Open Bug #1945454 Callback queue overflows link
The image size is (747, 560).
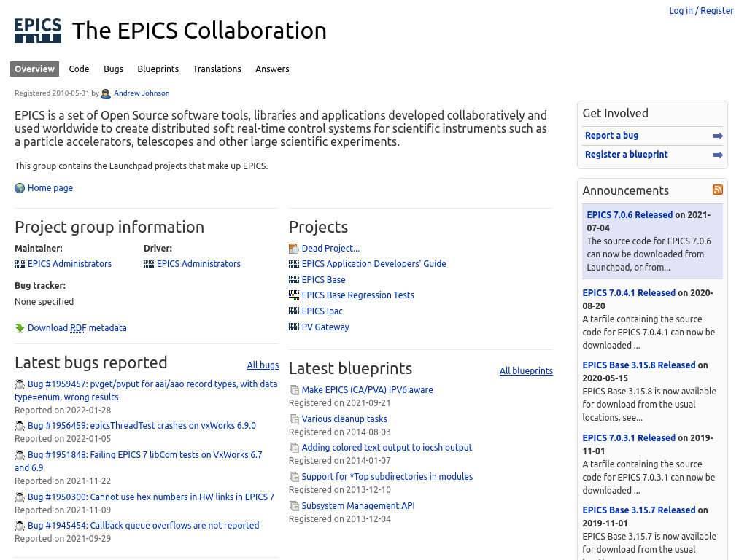[x=144, y=526]
